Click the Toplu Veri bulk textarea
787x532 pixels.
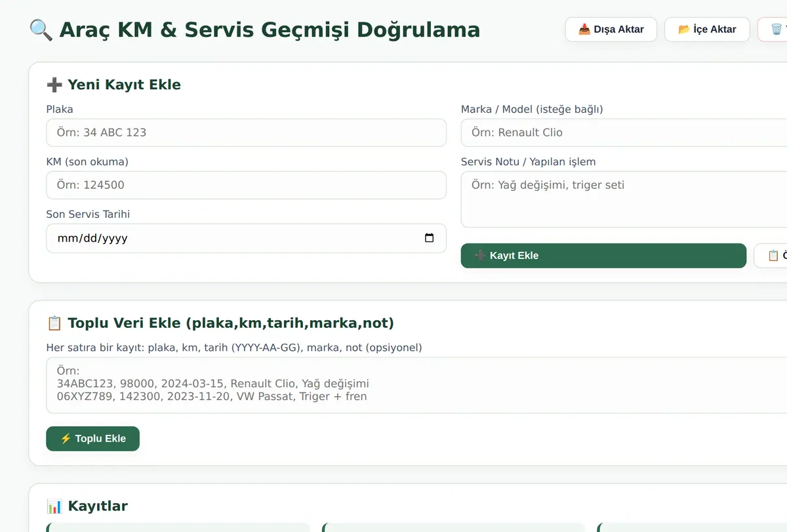pyautogui.click(x=416, y=385)
